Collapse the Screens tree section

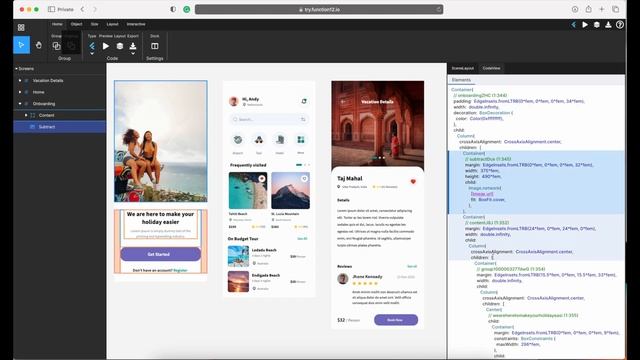click(x=16, y=69)
